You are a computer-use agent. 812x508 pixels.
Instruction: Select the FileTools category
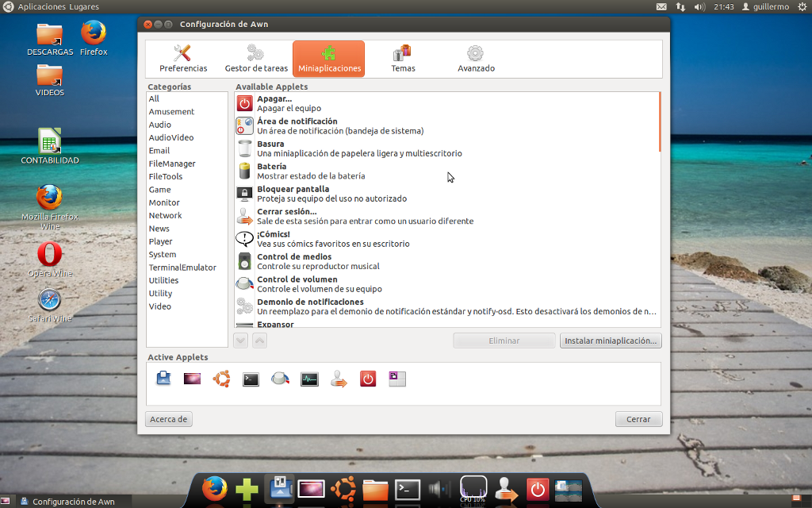[x=165, y=176]
